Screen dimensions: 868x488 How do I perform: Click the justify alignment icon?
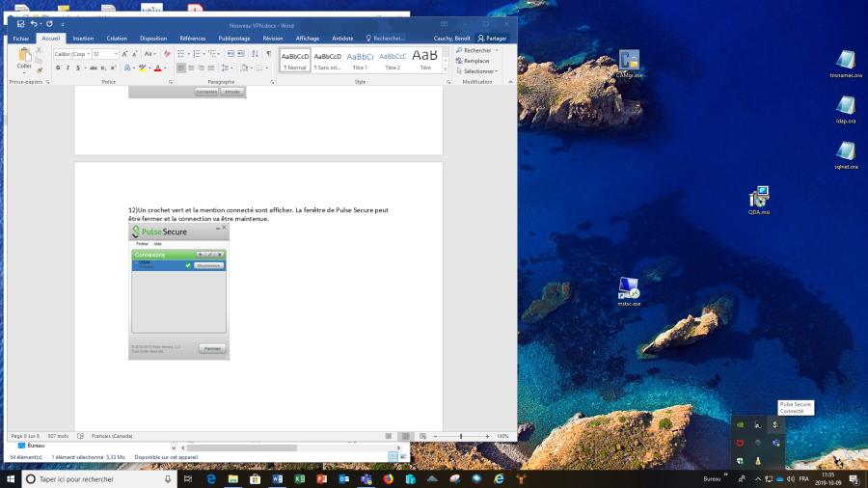pyautogui.click(x=211, y=68)
